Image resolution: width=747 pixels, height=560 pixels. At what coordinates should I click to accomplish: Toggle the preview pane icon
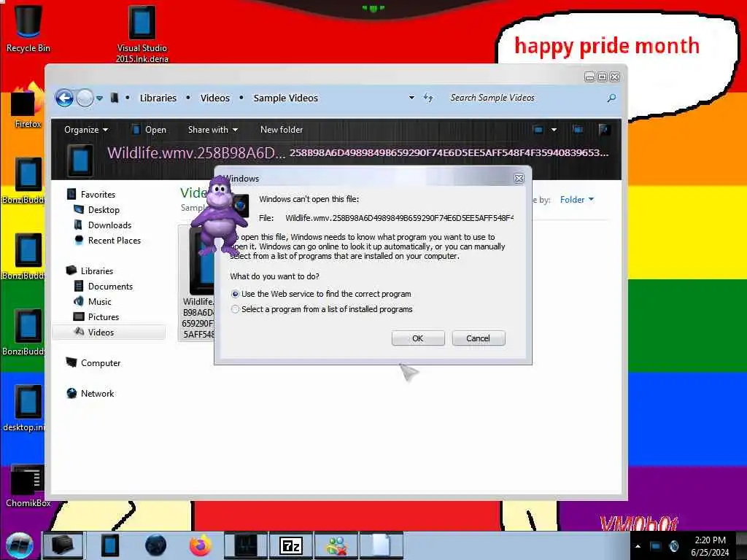coord(578,130)
